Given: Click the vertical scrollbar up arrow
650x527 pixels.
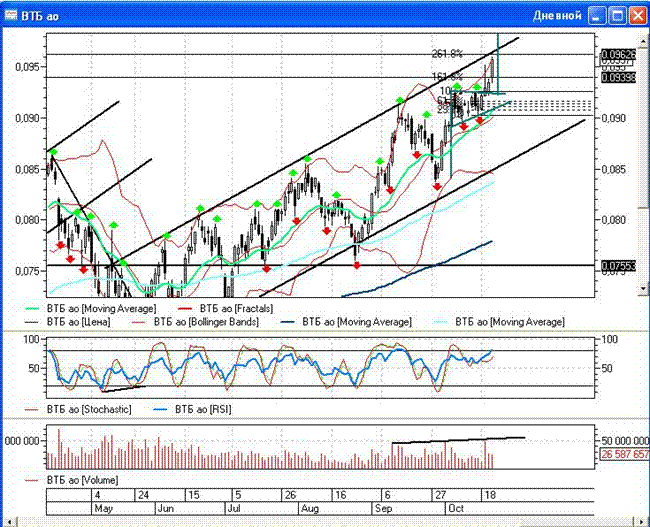Looking at the screenshot, I should pos(643,40).
